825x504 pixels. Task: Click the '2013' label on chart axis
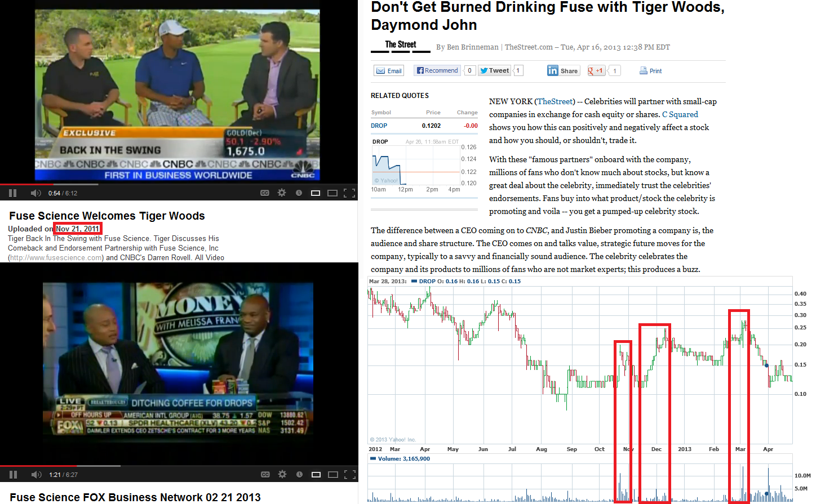(x=685, y=449)
